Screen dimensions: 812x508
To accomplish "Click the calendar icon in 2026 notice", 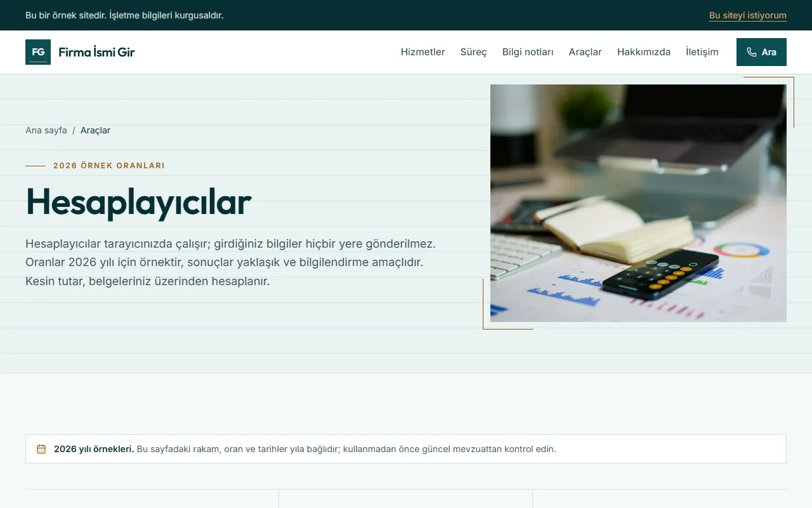I will click(41, 449).
